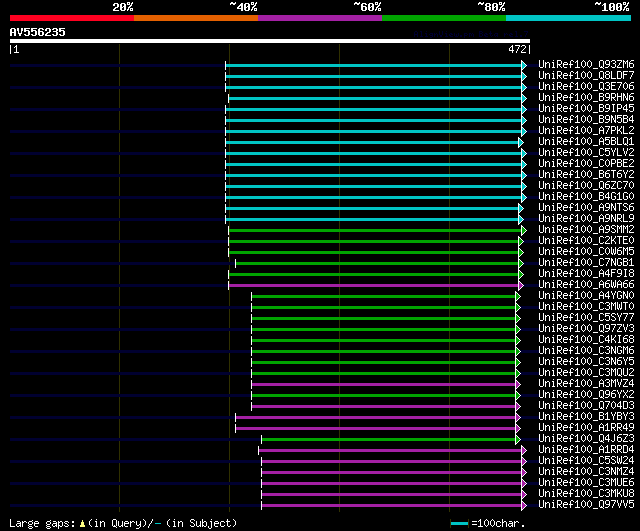Viewport: 640px width, 531px height.
Task: Click the cyan ~100% identity color segment
Action: 568,18
